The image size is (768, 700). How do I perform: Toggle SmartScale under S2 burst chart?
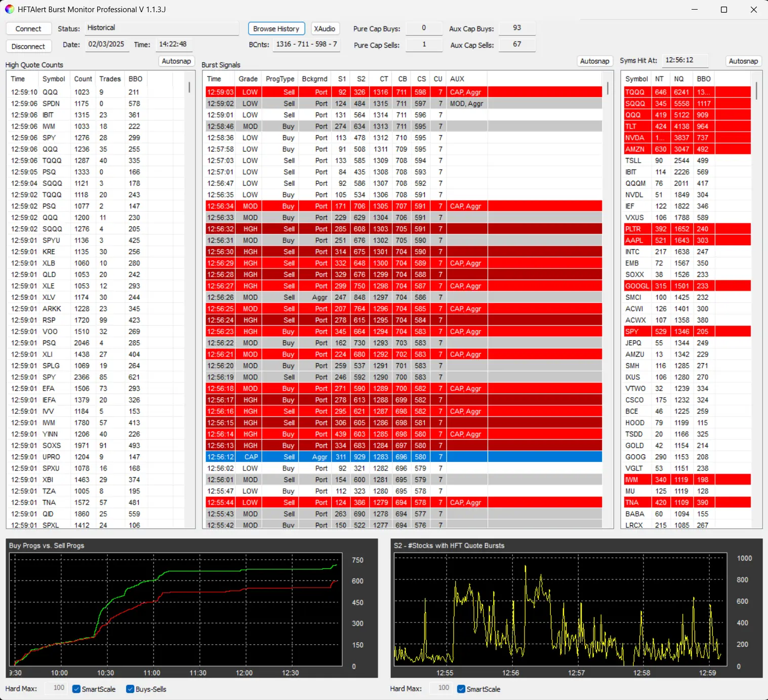coord(461,689)
